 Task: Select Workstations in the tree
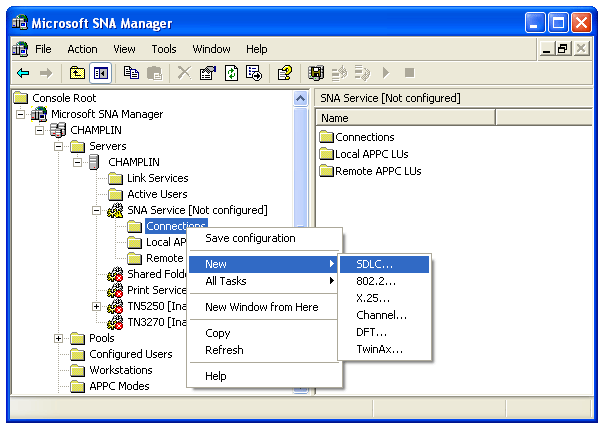click(x=121, y=370)
